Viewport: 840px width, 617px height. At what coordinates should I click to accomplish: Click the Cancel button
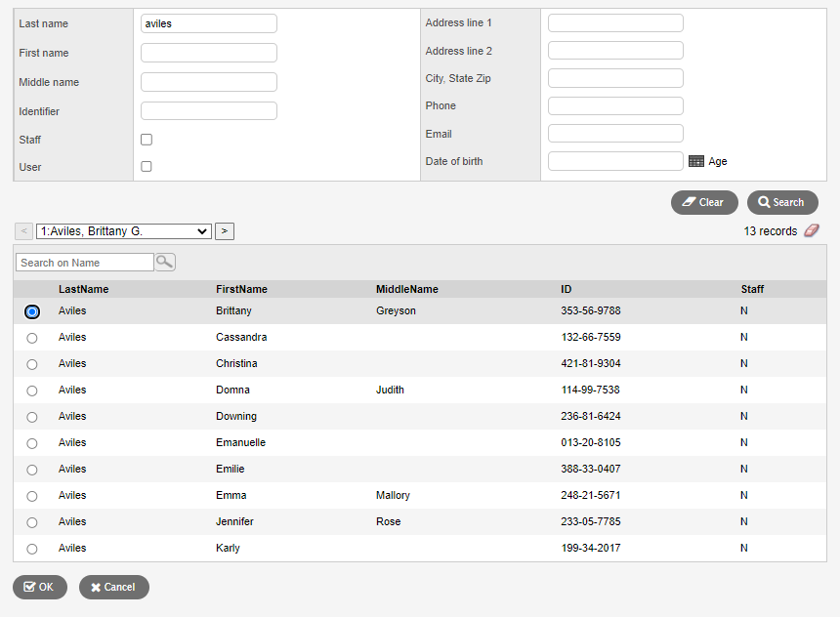(x=113, y=587)
